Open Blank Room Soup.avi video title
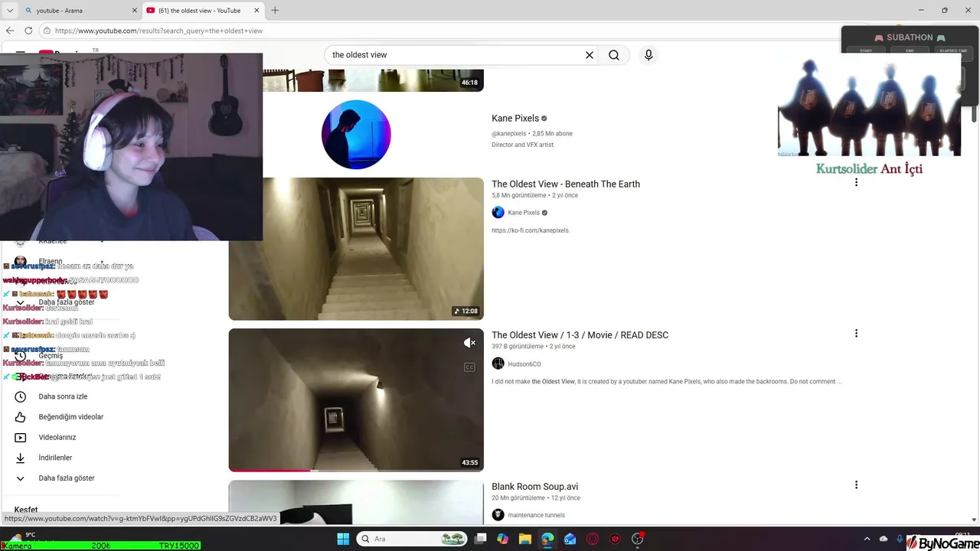Screen dimensions: 980x551 tap(534, 487)
